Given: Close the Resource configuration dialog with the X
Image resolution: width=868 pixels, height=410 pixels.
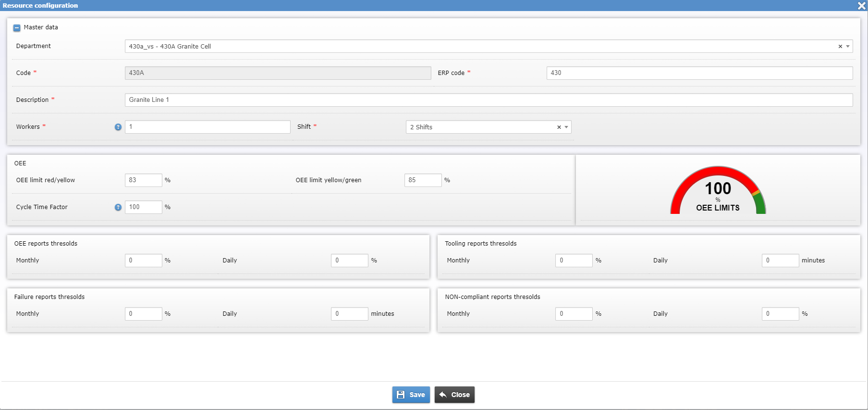Looking at the screenshot, I should 861,6.
